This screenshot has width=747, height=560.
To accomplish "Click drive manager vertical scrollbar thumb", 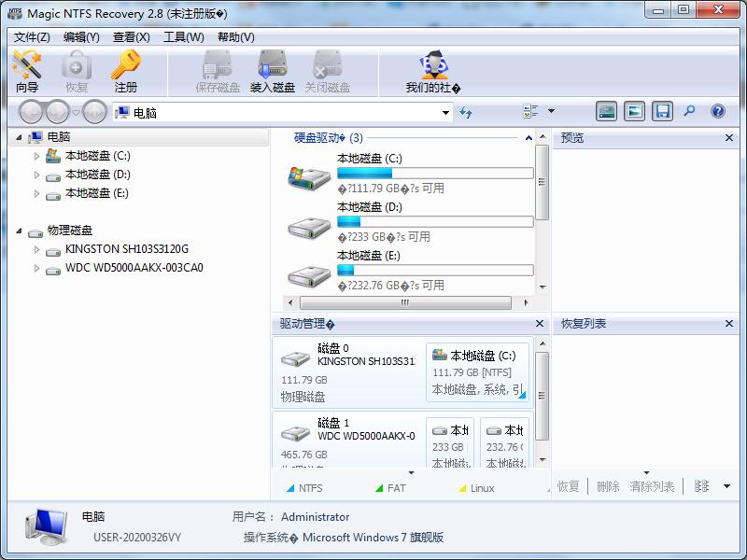I will [542, 396].
